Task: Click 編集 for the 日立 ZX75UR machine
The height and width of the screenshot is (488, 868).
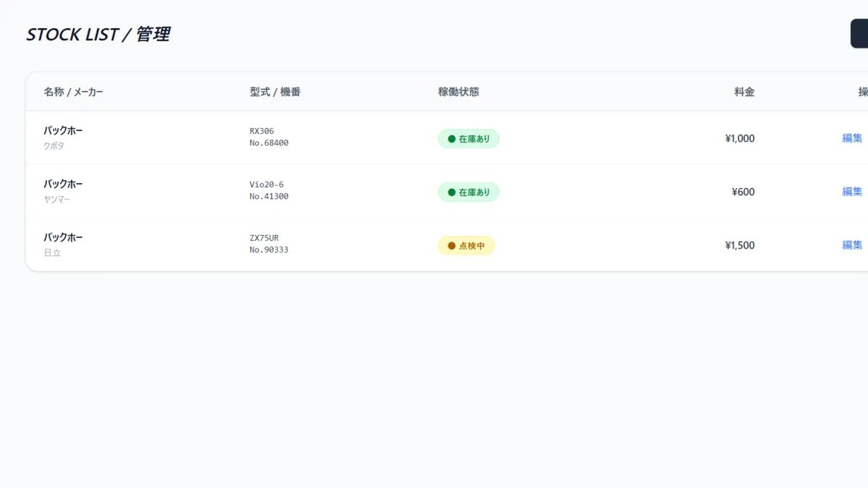Action: tap(851, 245)
